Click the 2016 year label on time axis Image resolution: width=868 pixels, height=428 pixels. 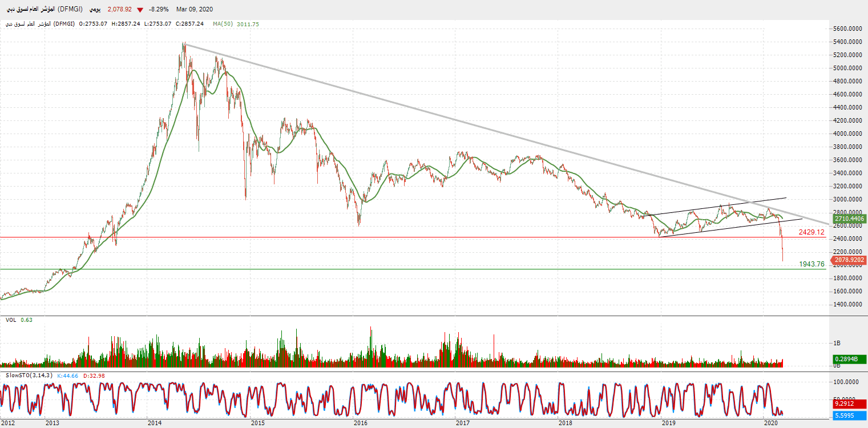(360, 423)
